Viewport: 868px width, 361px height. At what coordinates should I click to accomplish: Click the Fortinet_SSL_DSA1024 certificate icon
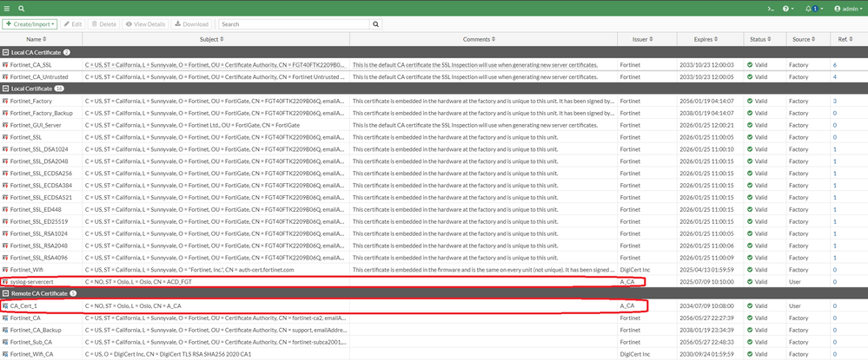point(5,149)
